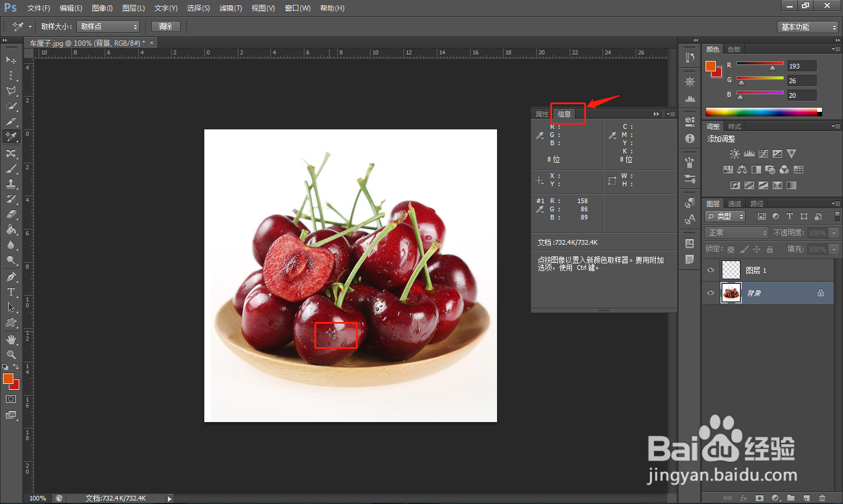Select the Eraser tool
Screen dimensions: 843x504
11,214
